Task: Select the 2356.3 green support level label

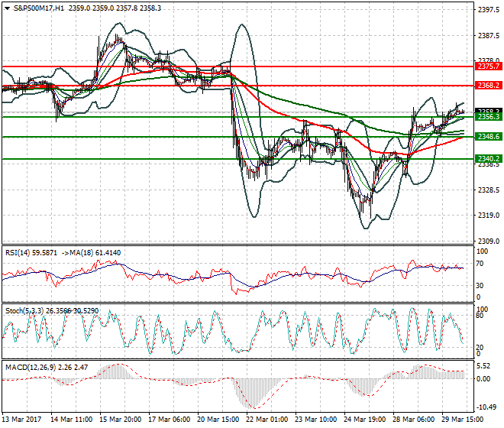Action: pos(488,117)
